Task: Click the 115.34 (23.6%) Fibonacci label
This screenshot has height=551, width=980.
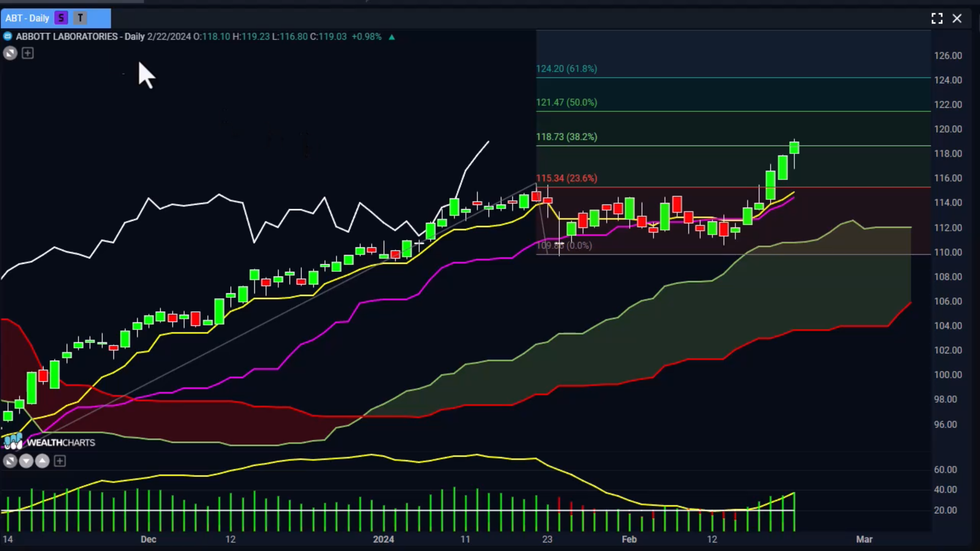Action: (567, 178)
